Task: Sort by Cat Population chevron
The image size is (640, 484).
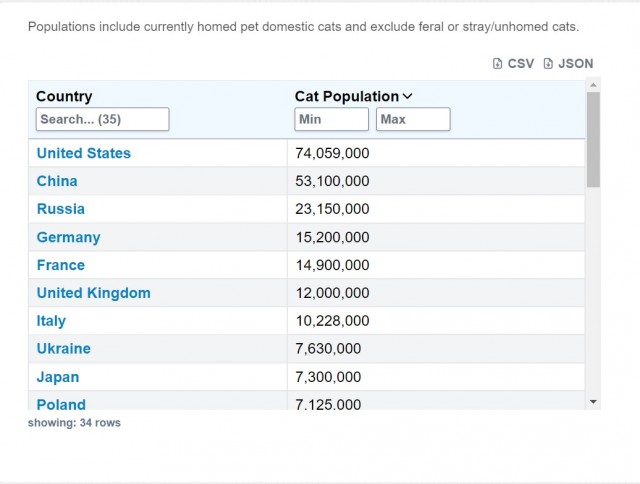Action: (x=407, y=97)
